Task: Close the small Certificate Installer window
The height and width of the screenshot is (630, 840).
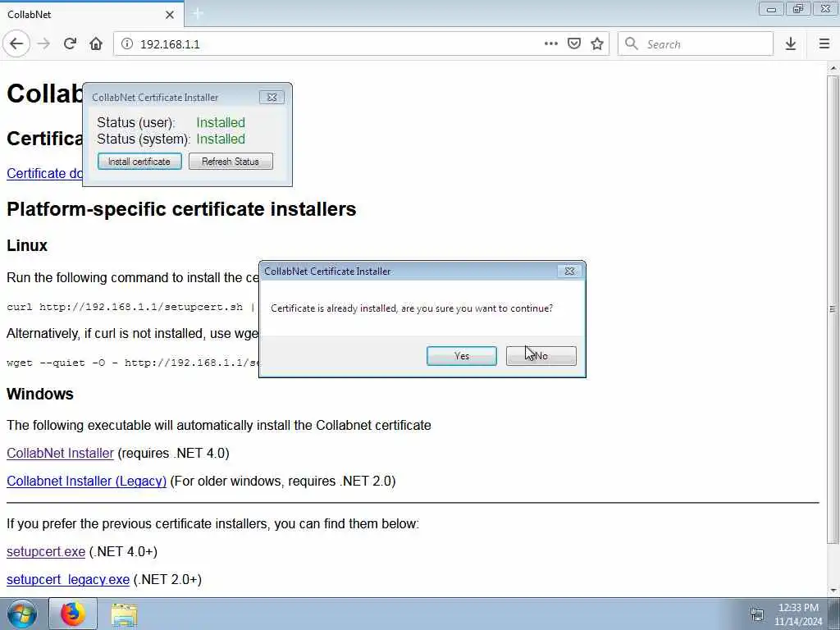Action: tap(272, 97)
